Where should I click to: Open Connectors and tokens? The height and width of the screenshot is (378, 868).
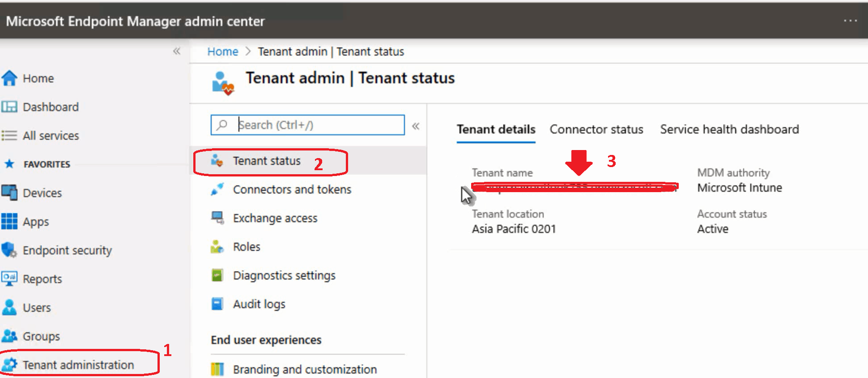click(292, 189)
